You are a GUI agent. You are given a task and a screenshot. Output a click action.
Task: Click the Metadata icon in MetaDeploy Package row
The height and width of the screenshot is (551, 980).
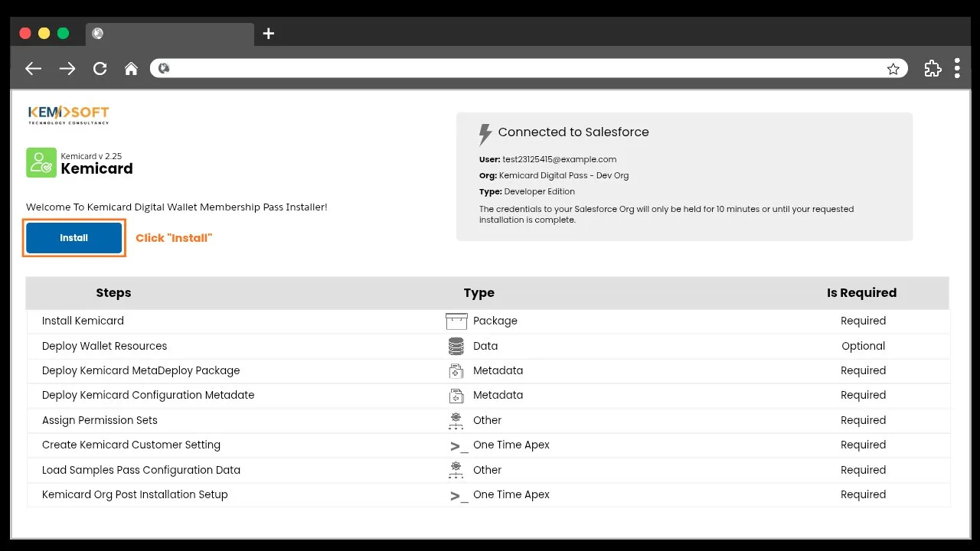456,371
